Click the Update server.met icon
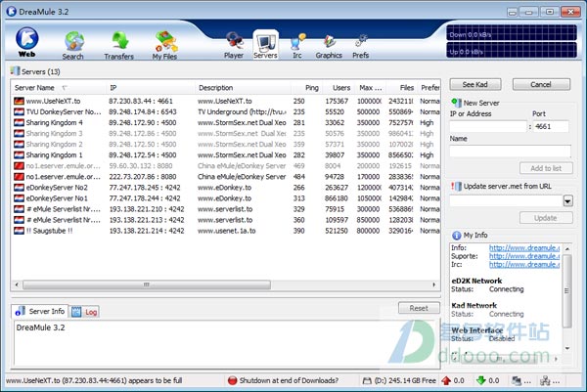587x392 pixels. pos(456,187)
